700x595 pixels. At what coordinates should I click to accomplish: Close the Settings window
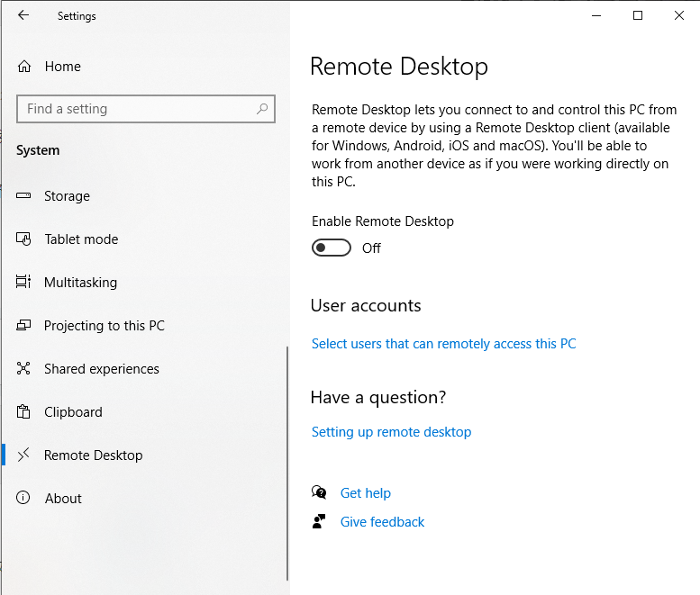pyautogui.click(x=679, y=15)
